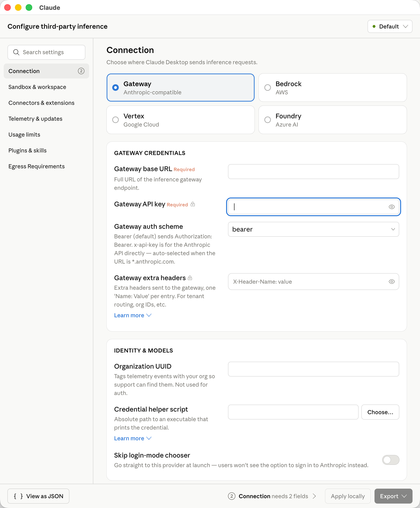
Task: Click the lock icon beside Gateway extra headers
Action: coord(190,278)
